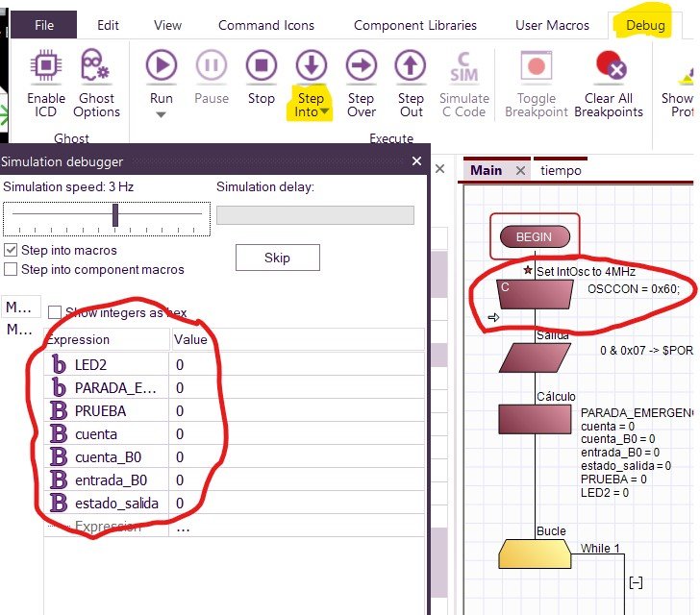Enable Show integers as hex
Screen dimensions: 700x615
[55, 312]
